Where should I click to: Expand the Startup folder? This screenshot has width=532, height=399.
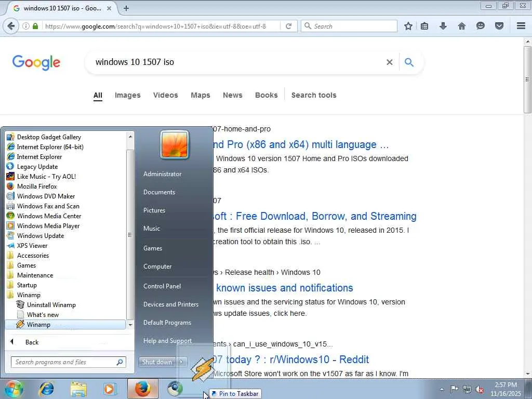click(27, 285)
